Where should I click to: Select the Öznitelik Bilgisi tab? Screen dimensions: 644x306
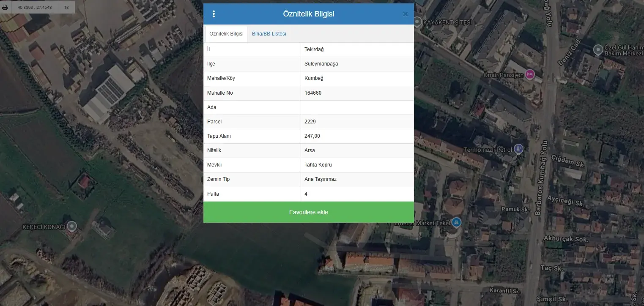pyautogui.click(x=226, y=34)
